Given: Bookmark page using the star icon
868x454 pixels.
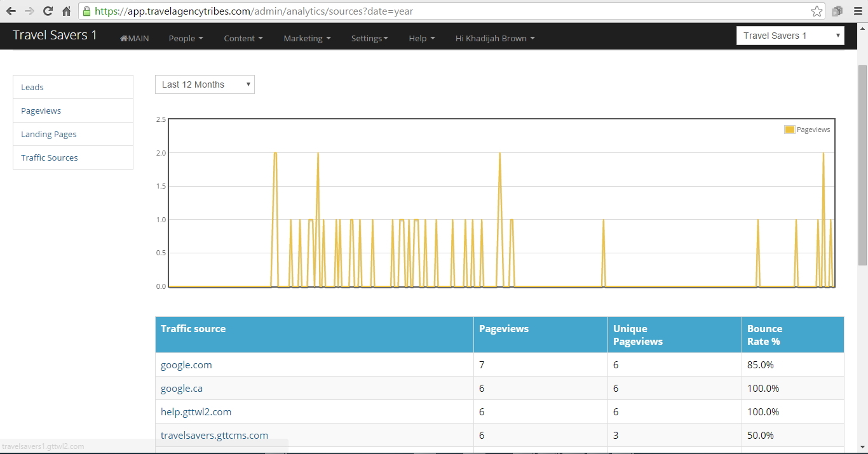Looking at the screenshot, I should point(817,11).
